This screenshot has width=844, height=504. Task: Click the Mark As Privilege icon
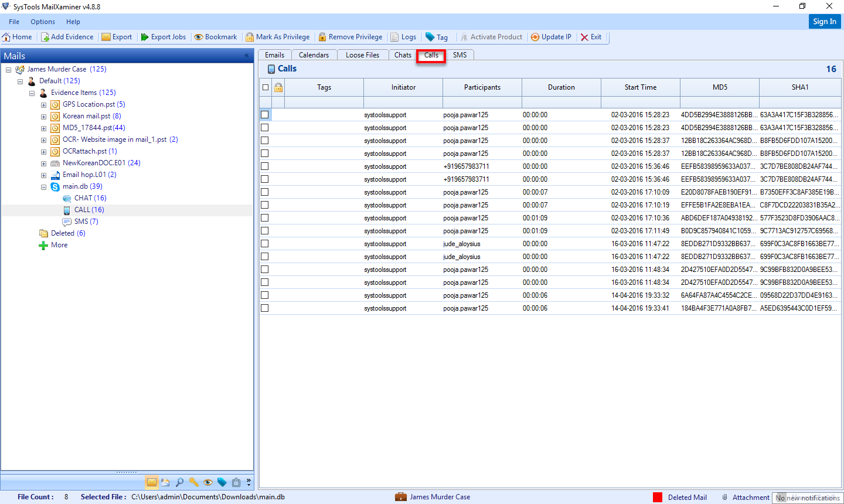pyautogui.click(x=278, y=36)
